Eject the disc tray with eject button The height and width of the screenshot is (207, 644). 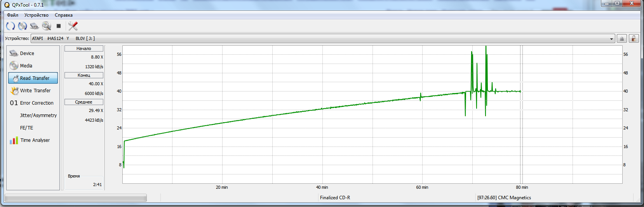click(x=622, y=38)
